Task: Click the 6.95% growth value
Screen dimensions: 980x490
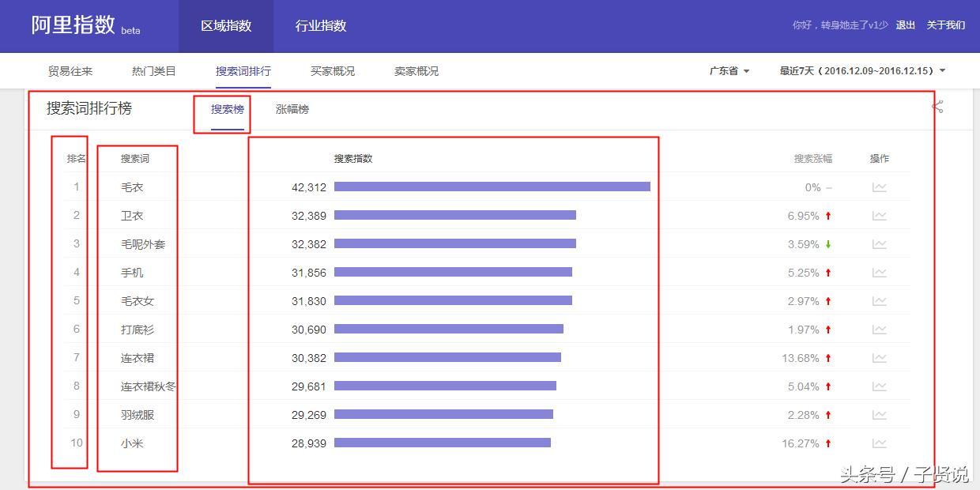Action: [804, 216]
